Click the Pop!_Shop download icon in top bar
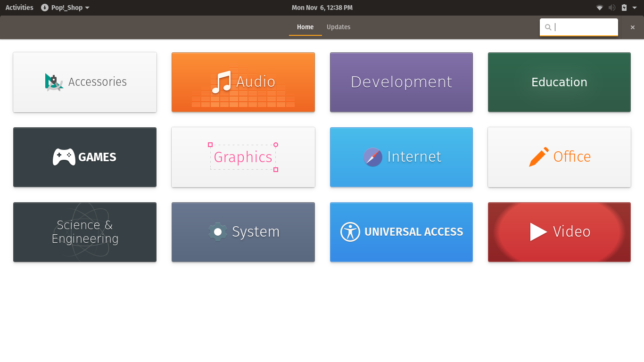Viewport: 644px width, 362px height. (x=45, y=8)
